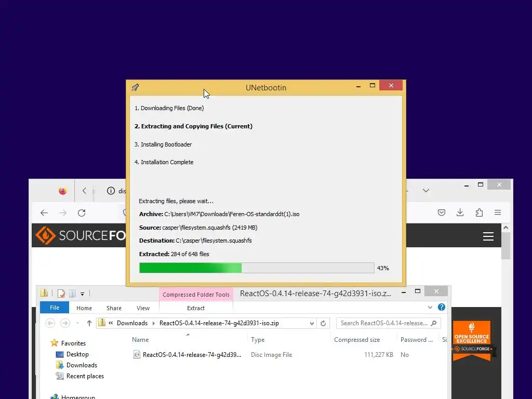Screen dimensions: 532x399
Task: Open the File menu in Explorer
Action: (55, 308)
